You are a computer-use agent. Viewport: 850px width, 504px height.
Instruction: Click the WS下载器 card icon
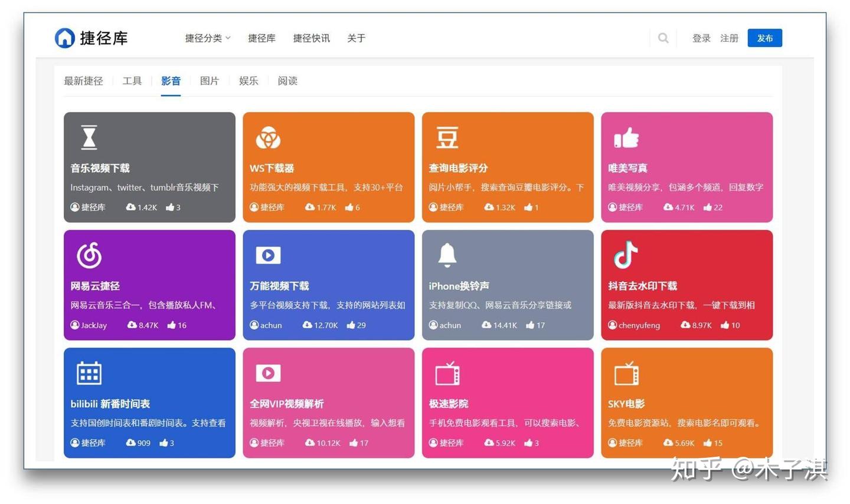pos(268,138)
